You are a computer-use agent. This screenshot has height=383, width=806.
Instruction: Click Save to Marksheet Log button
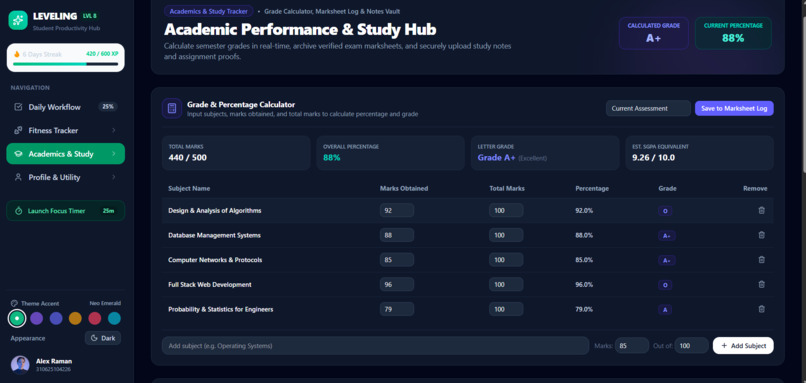coord(734,108)
